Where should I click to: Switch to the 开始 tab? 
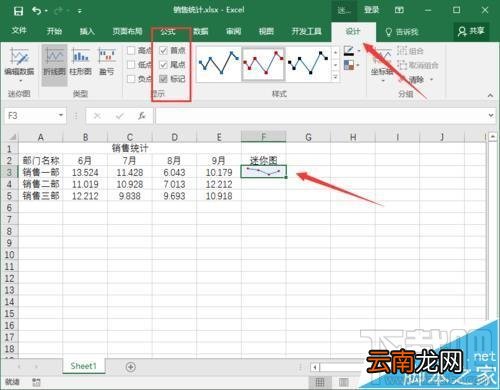point(54,31)
